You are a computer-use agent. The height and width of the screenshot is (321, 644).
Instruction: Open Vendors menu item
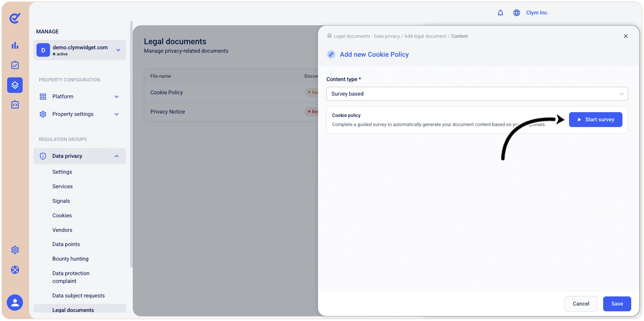tap(62, 230)
